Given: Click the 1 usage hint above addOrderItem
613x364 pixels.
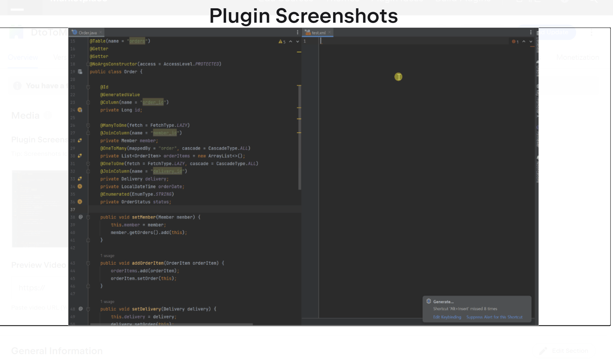Looking at the screenshot, I should coord(107,256).
